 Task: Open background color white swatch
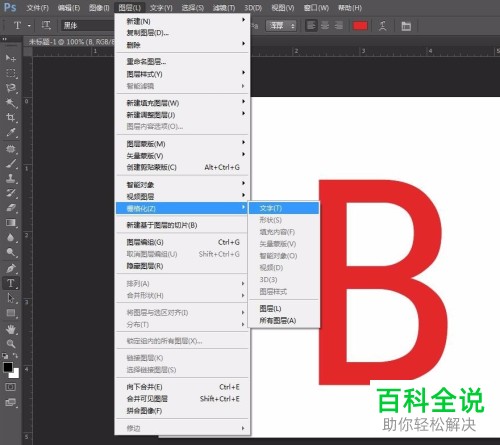click(15, 374)
